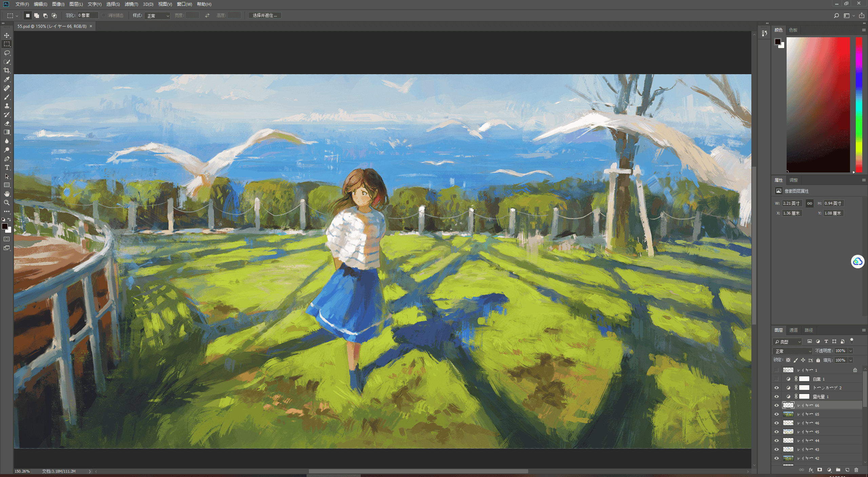Select the Crop tool

click(7, 70)
